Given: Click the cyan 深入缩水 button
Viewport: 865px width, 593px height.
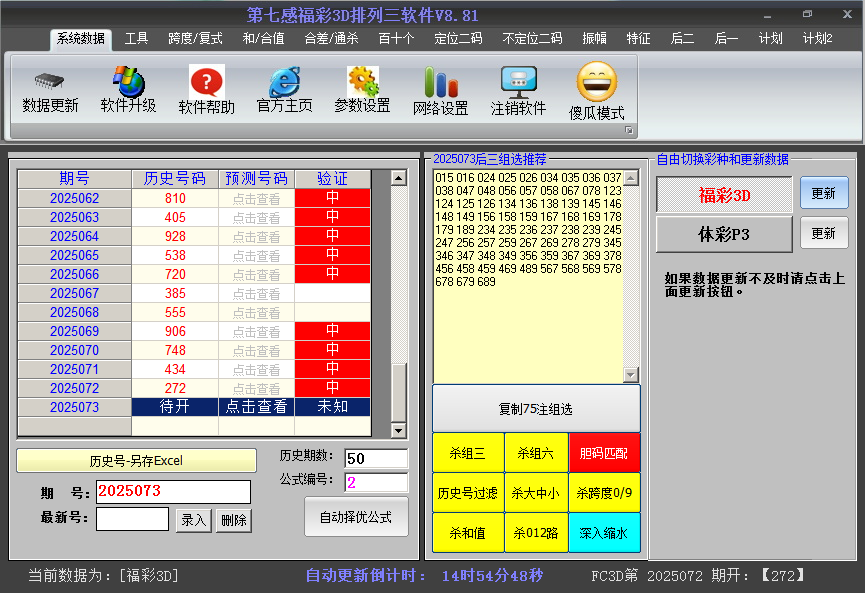Looking at the screenshot, I should 604,532.
